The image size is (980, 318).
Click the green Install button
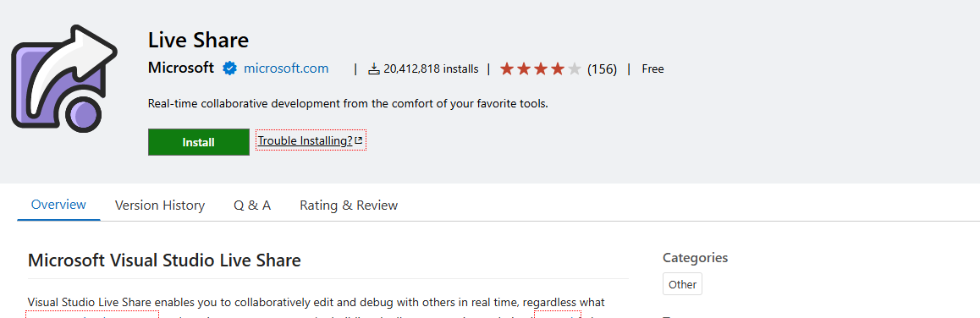coord(199,142)
